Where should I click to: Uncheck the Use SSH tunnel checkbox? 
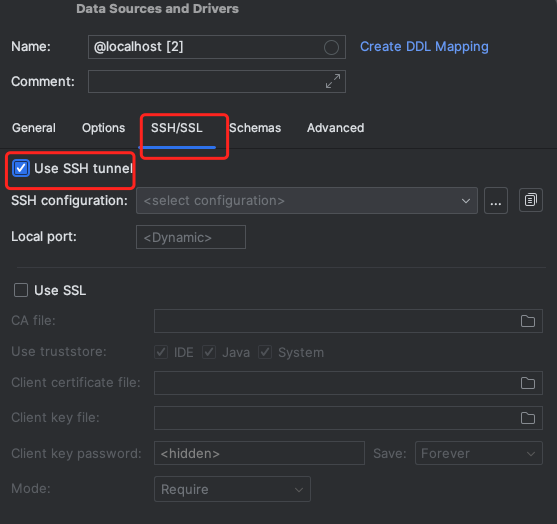tap(21, 168)
